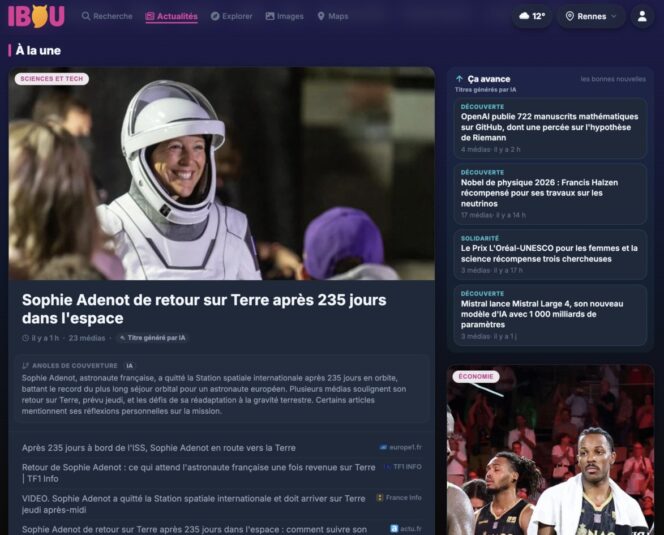Click the France Info source icon
Image resolution: width=664 pixels, height=535 pixels.
click(380, 498)
